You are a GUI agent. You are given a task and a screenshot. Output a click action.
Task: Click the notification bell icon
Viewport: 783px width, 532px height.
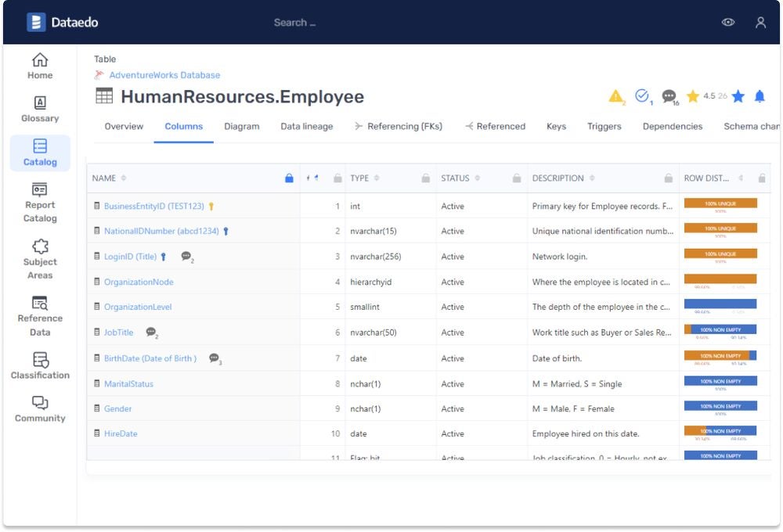pos(759,96)
